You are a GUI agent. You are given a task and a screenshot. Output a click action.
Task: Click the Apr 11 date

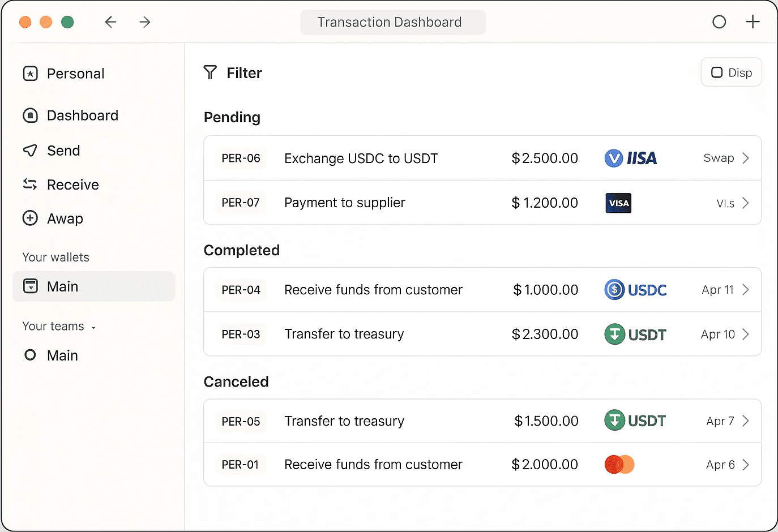(717, 290)
